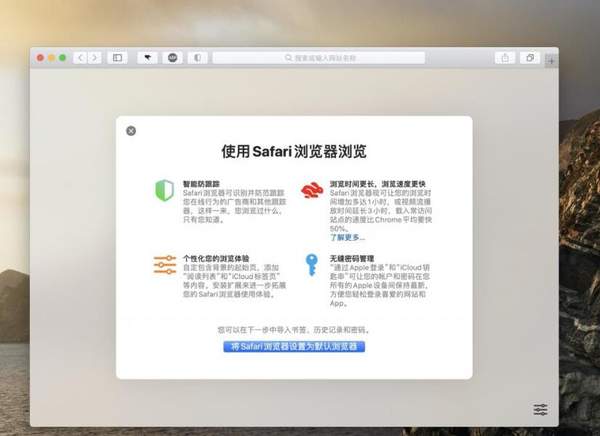Viewport: 600px width, 436px height.
Task: Go back with Safari's back arrow
Action: pos(80,58)
